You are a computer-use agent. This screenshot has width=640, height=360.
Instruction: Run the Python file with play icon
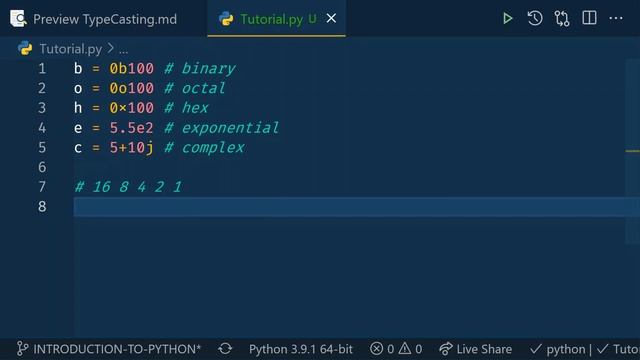click(507, 18)
